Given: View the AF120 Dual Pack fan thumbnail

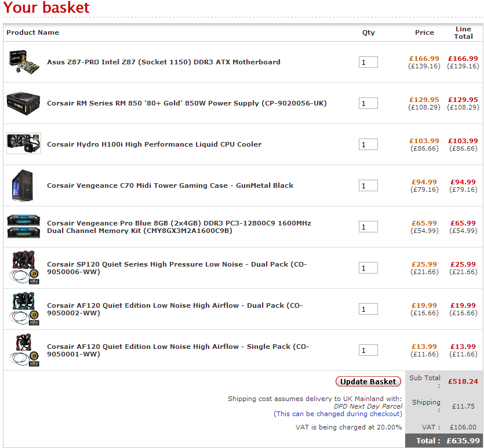Looking at the screenshot, I should (x=24, y=308).
